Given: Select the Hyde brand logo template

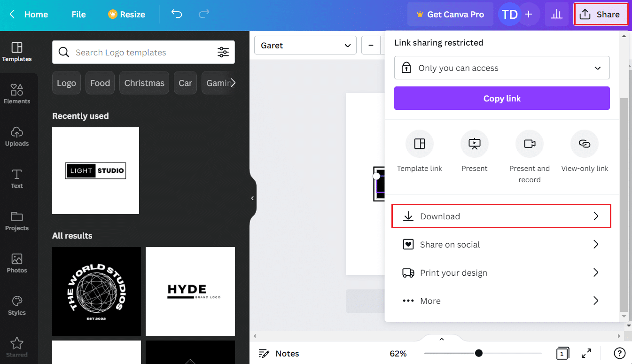Looking at the screenshot, I should pos(190,291).
